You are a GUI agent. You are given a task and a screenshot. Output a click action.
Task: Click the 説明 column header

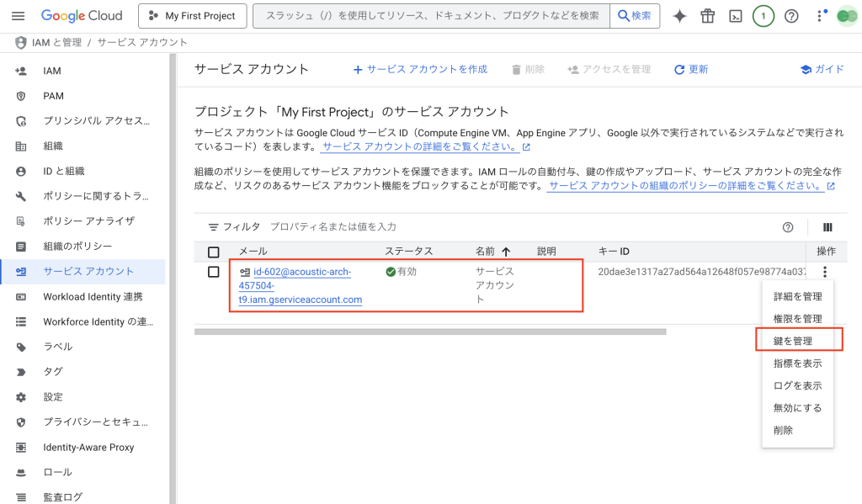click(x=546, y=252)
